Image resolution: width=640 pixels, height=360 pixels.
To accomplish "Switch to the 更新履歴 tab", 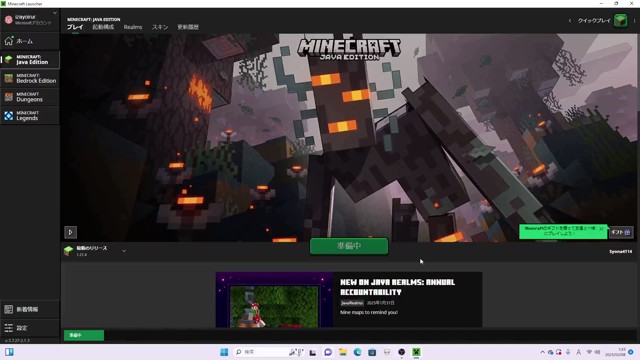I will (x=188, y=27).
